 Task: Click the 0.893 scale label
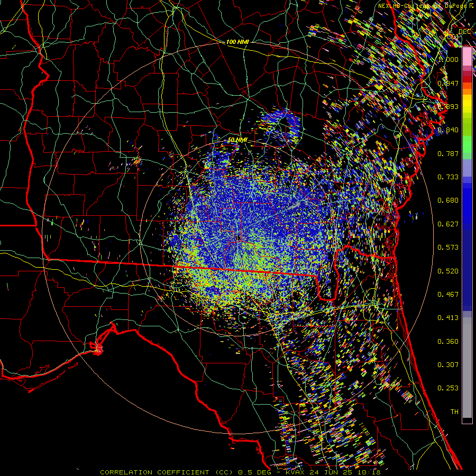coord(448,106)
